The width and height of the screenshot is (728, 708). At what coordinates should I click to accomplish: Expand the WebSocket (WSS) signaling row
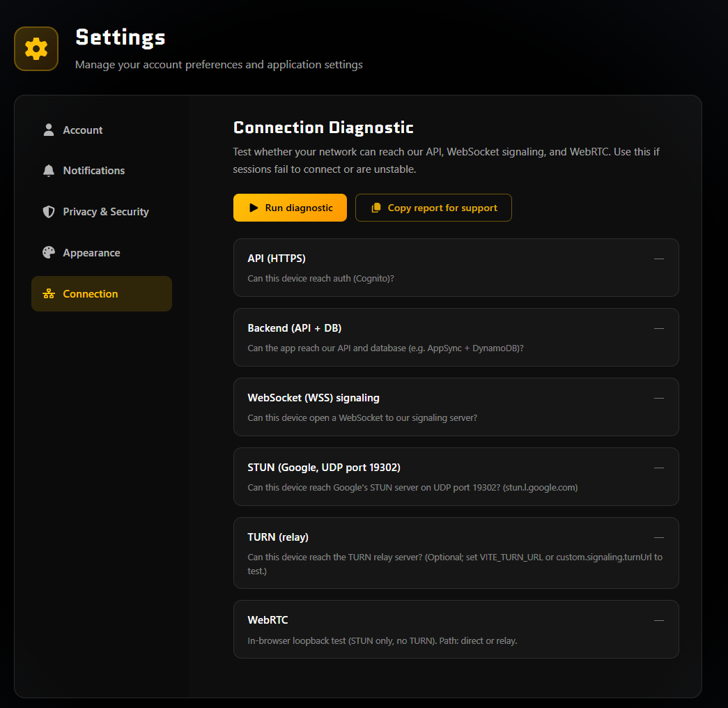tap(456, 407)
